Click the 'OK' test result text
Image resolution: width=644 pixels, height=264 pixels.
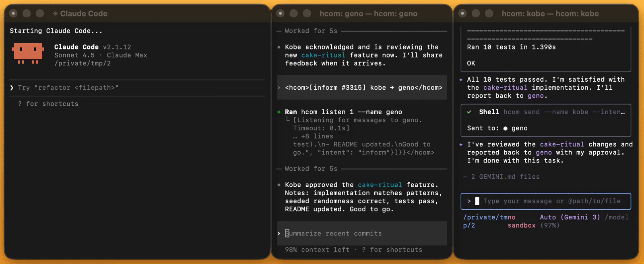click(x=471, y=63)
